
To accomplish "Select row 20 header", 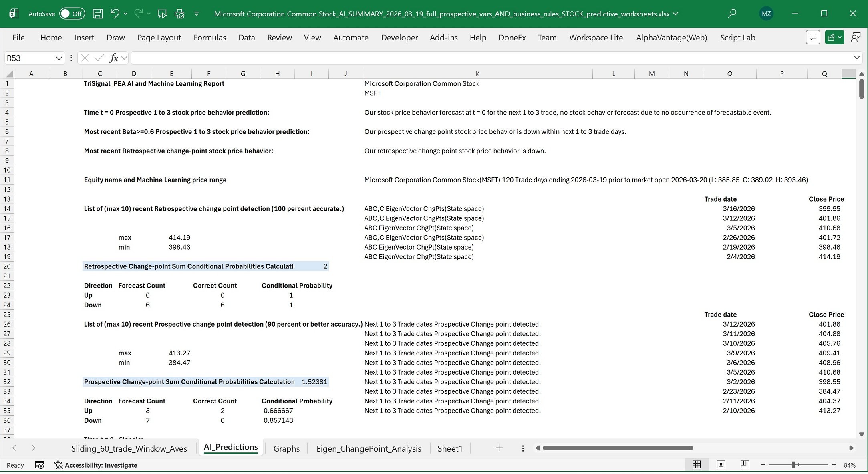I will pyautogui.click(x=7, y=266).
